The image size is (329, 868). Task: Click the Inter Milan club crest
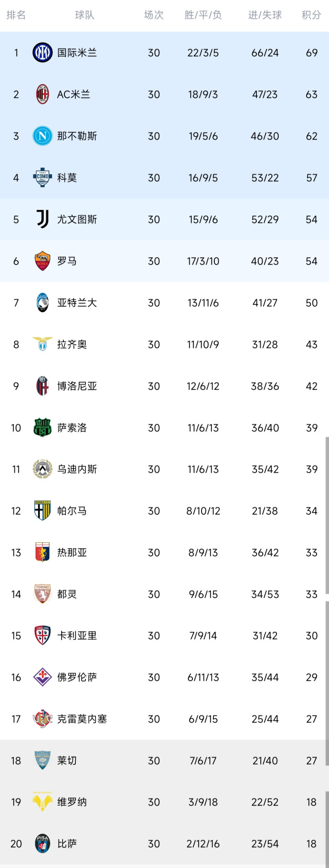(42, 52)
